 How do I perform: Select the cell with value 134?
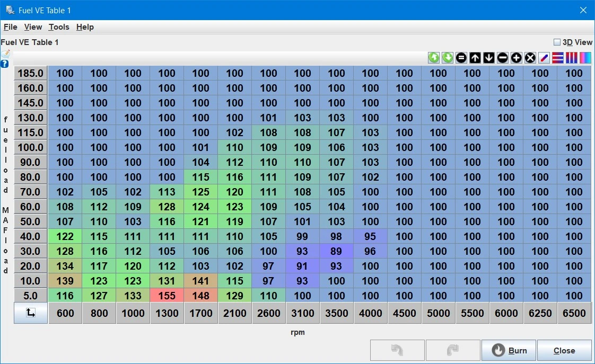pyautogui.click(x=65, y=266)
